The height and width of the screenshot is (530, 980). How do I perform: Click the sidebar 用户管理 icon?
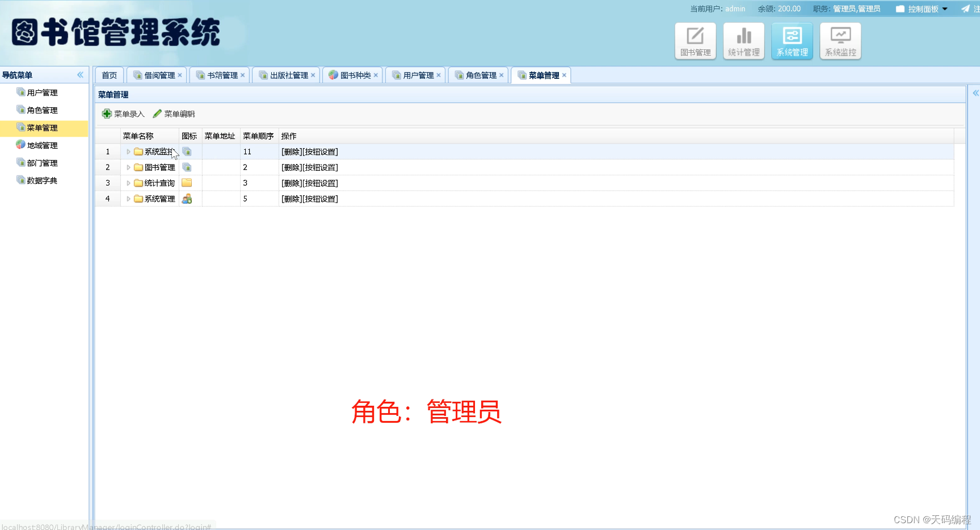point(21,92)
